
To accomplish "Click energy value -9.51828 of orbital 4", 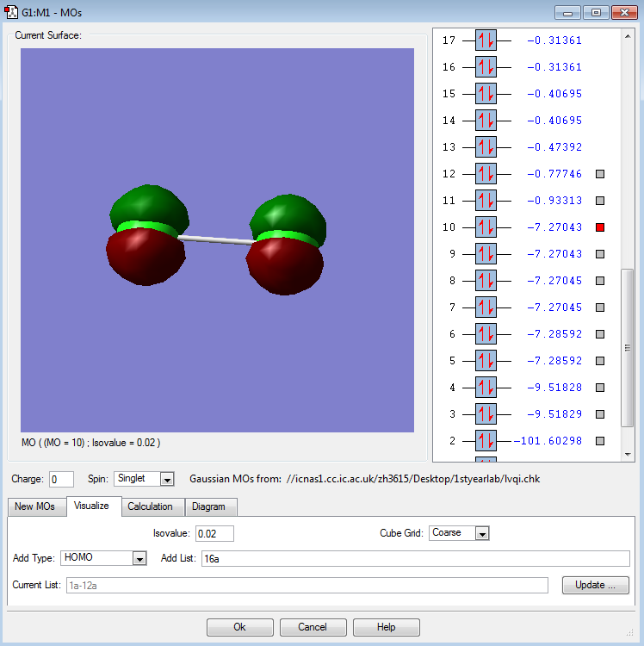I will click(554, 388).
